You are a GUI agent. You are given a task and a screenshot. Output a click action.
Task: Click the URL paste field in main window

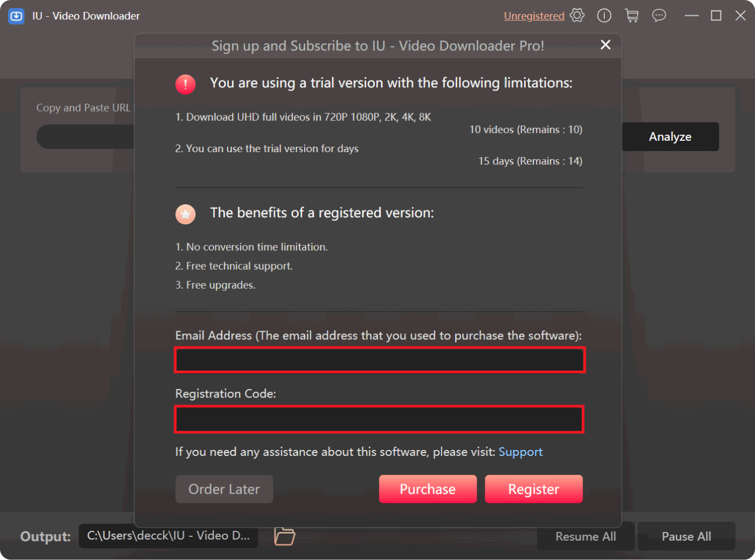point(85,136)
